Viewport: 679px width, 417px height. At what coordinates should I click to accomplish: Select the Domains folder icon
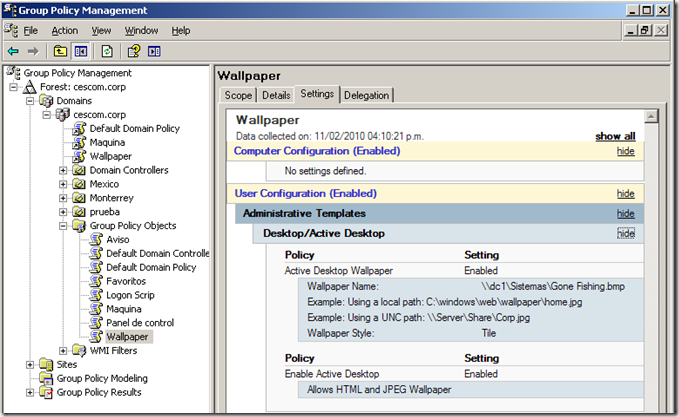pyautogui.click(x=46, y=101)
